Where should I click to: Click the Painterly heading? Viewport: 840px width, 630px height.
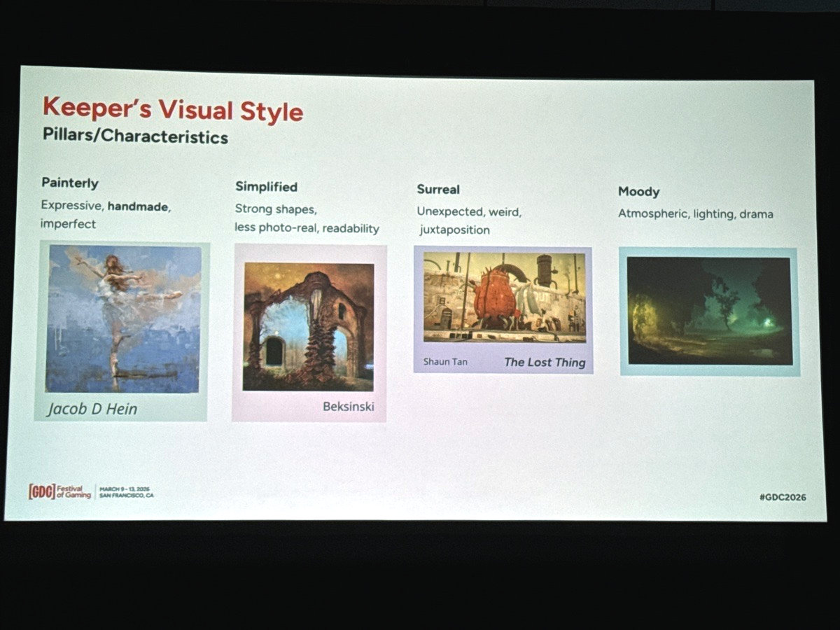(x=70, y=183)
